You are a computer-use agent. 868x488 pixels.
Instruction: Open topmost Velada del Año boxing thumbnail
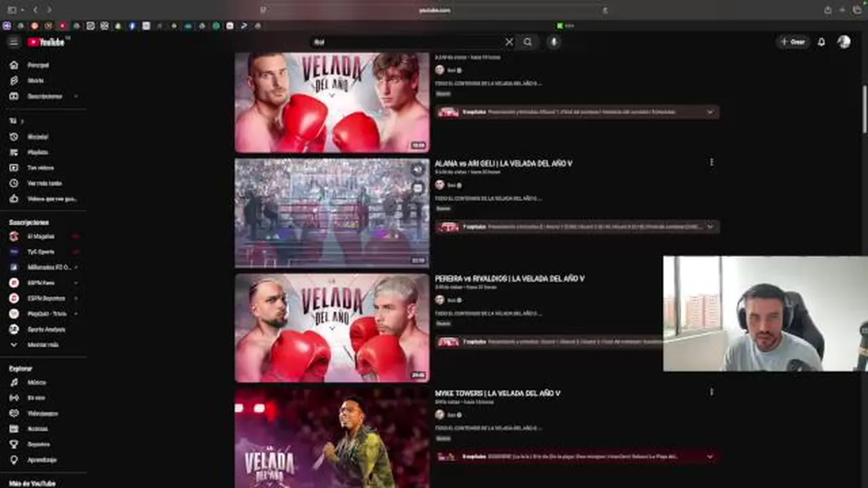[x=332, y=102]
